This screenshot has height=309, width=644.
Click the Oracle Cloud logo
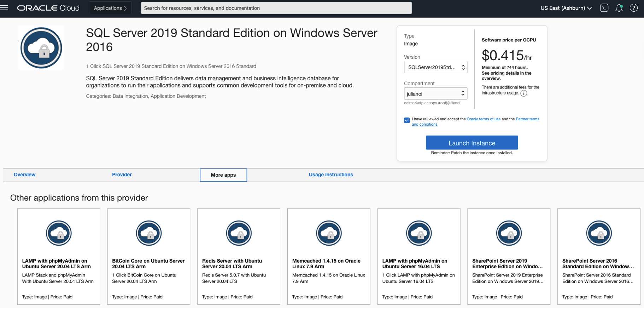[x=48, y=8]
